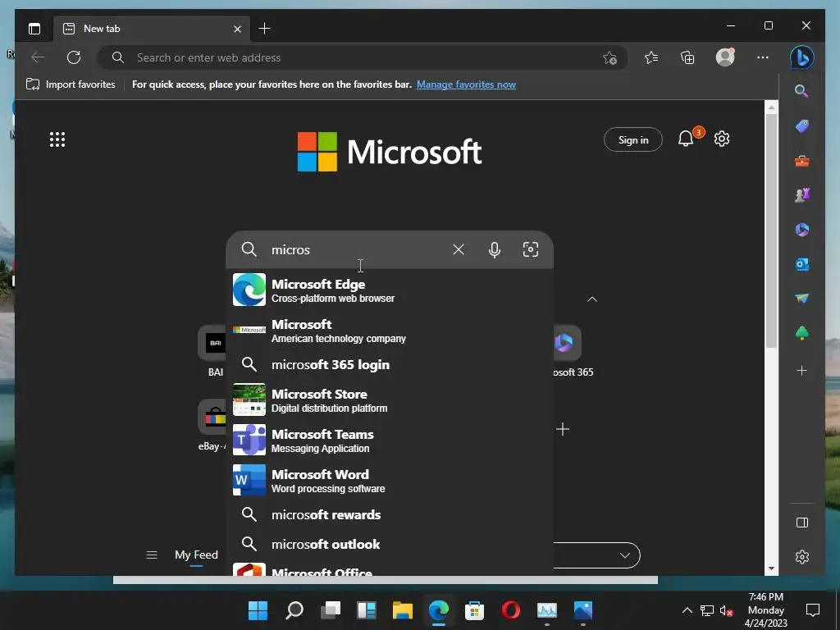Image resolution: width=840 pixels, height=630 pixels.
Task: Open page settings gear
Action: (x=722, y=139)
